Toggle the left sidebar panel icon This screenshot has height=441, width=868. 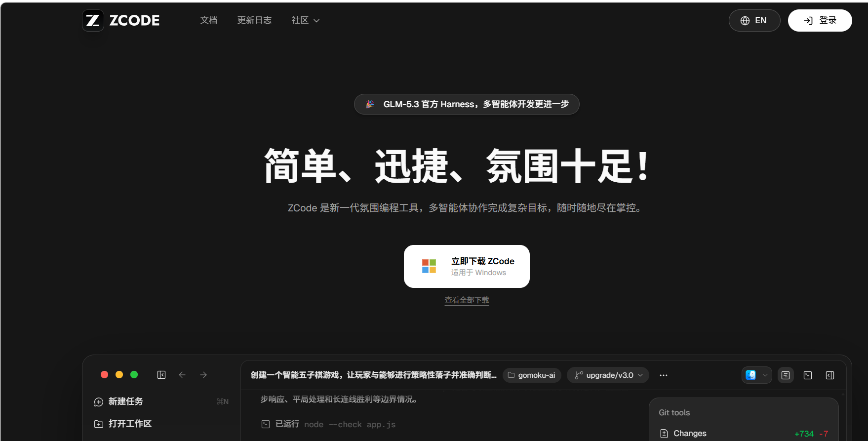coord(161,375)
